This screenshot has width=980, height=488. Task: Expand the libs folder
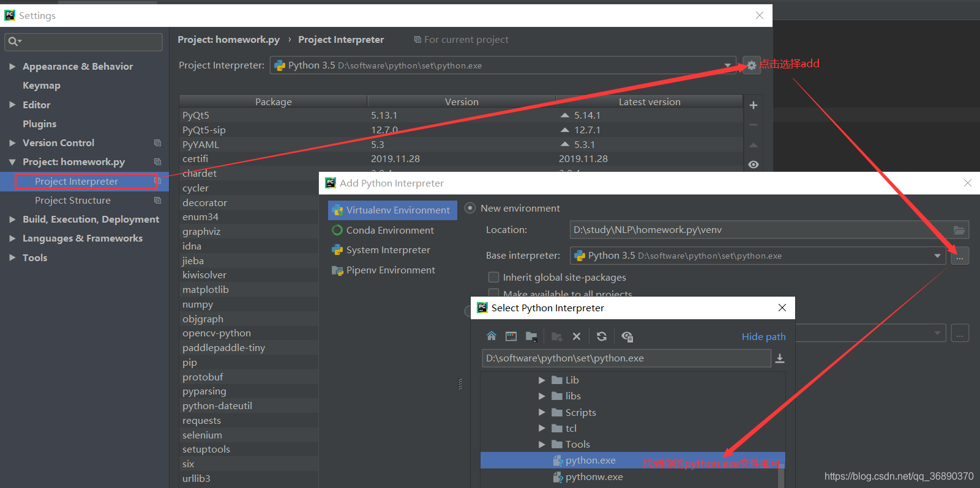(x=542, y=396)
